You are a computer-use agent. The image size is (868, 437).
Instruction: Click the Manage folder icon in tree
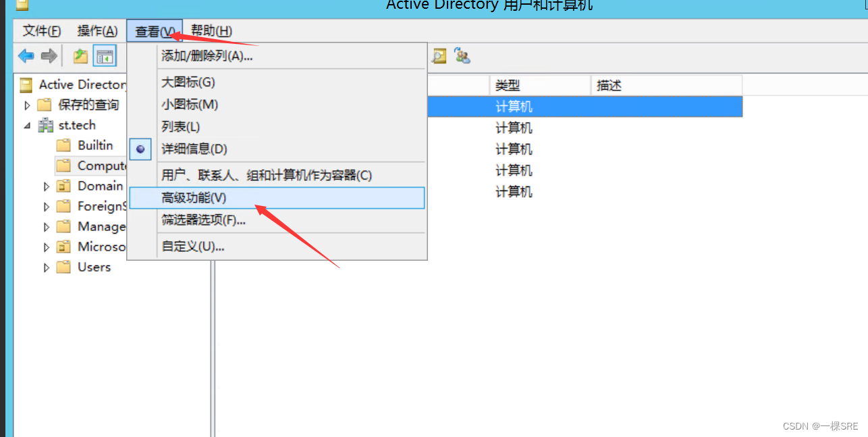pos(63,226)
